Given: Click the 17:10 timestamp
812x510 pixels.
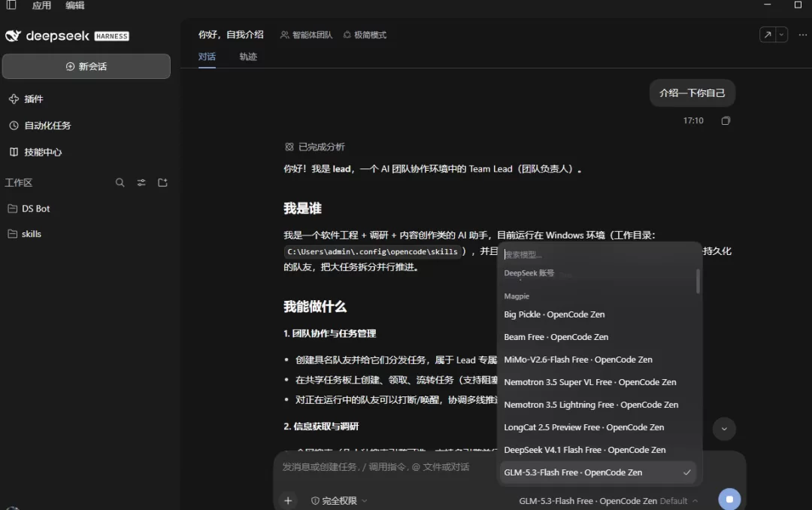Looking at the screenshot, I should tap(693, 121).
